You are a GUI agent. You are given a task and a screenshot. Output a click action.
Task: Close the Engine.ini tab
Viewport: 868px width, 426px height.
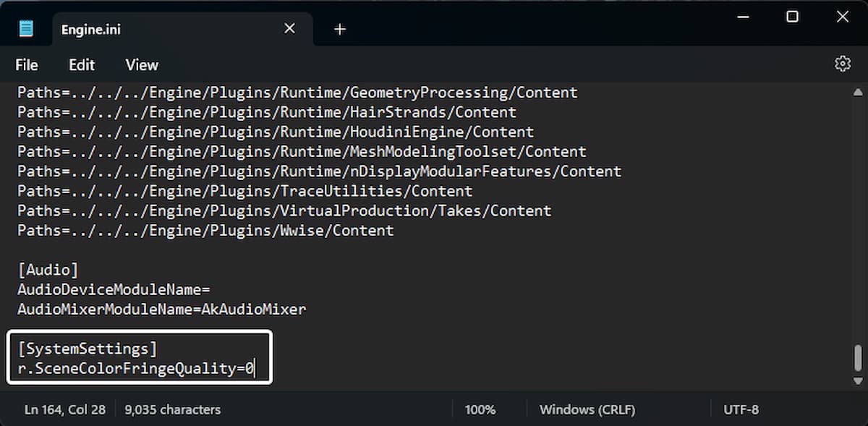point(289,28)
